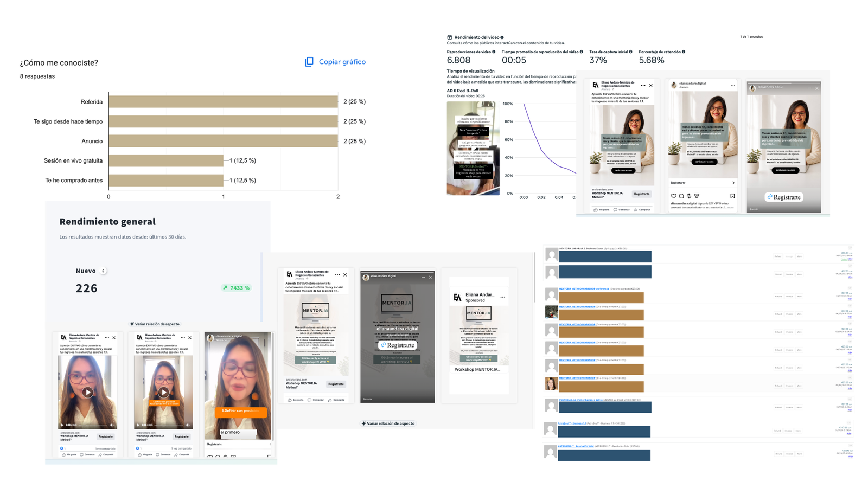The image size is (868, 488).
Task: Click info icon beside Rendimiento del video title
Action: (x=502, y=37)
